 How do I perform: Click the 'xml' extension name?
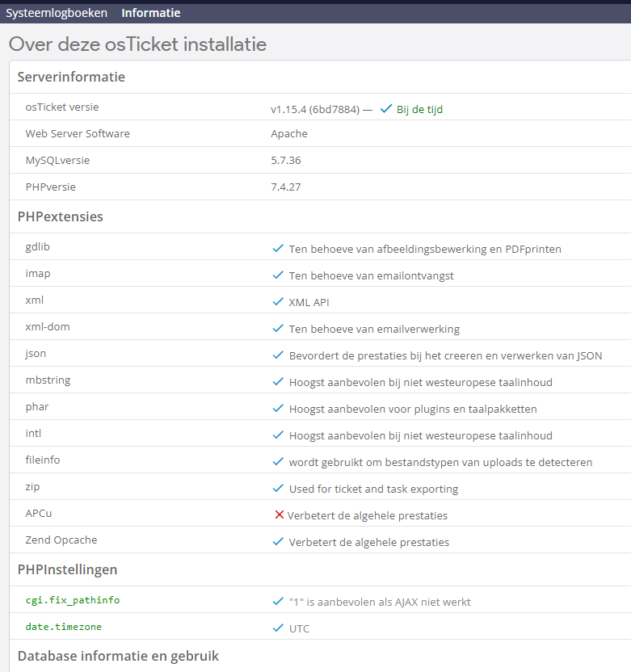tap(34, 300)
